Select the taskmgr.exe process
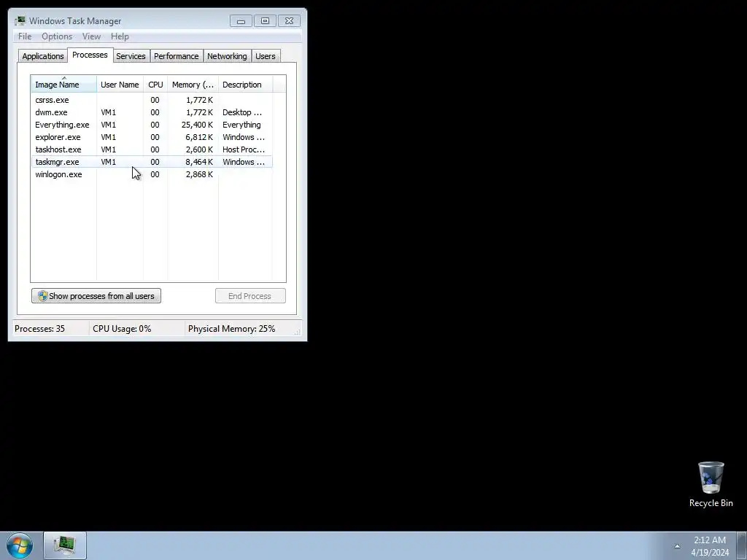 [152, 162]
